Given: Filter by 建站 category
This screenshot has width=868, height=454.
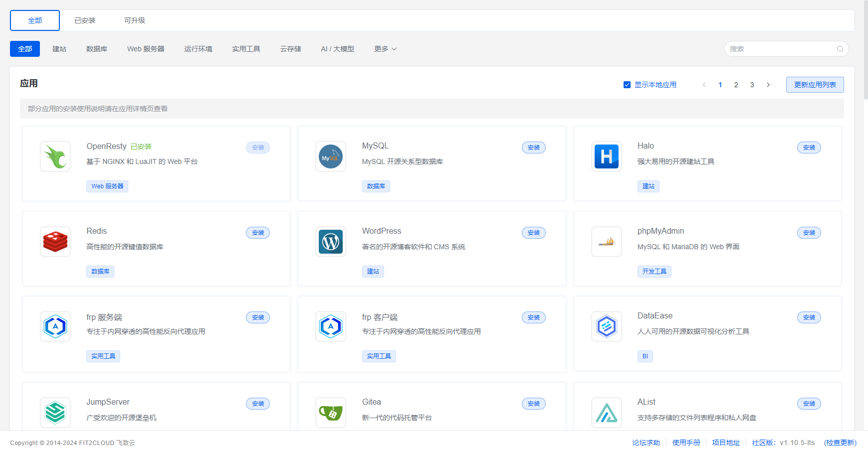Looking at the screenshot, I should click(x=59, y=49).
